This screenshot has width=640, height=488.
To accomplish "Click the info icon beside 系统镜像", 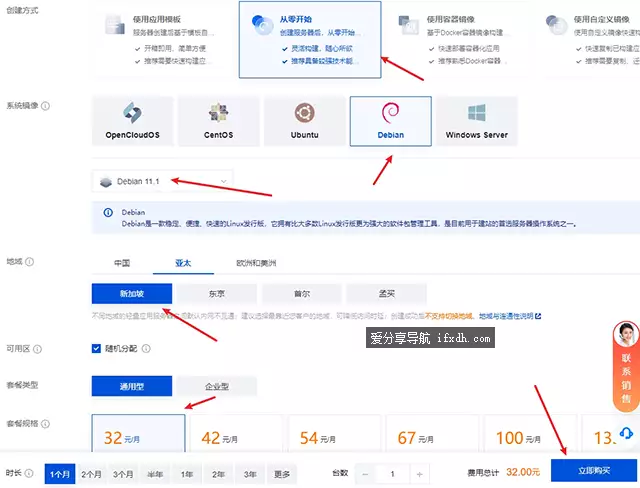I will coord(46,106).
